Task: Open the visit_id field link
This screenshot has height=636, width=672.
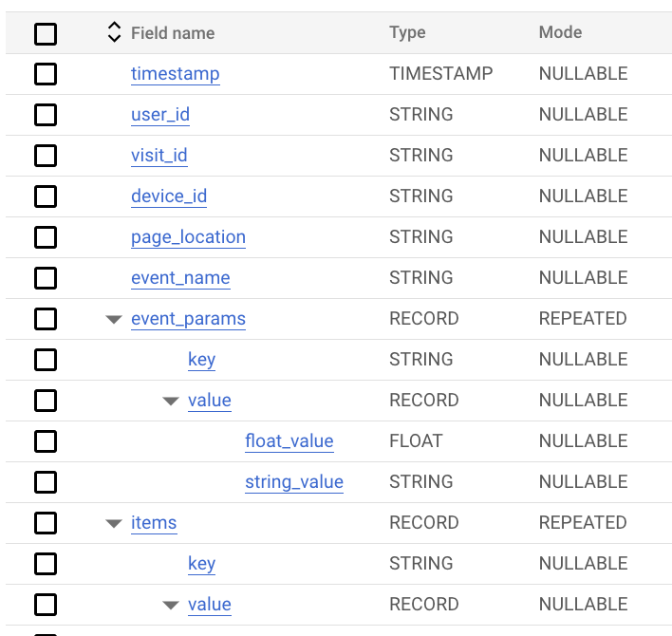Action: [159, 156]
